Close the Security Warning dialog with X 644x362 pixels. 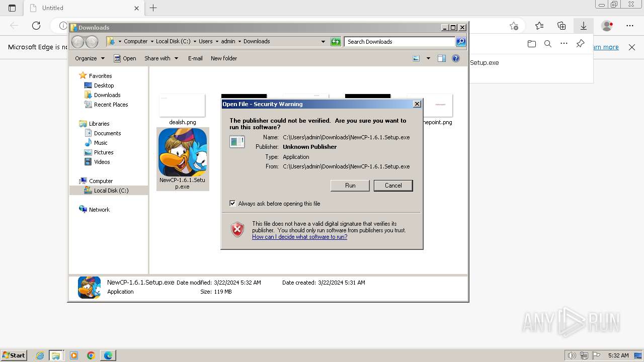pos(417,104)
